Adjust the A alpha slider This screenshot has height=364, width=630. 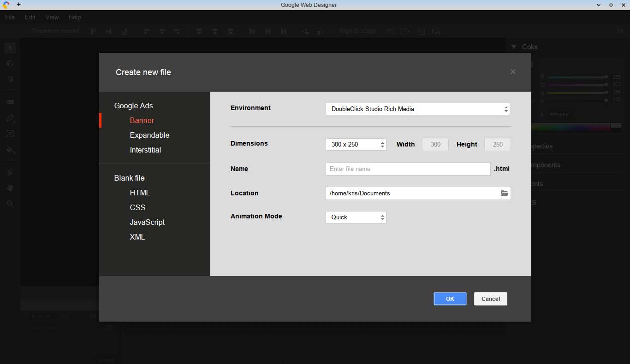[x=577, y=100]
